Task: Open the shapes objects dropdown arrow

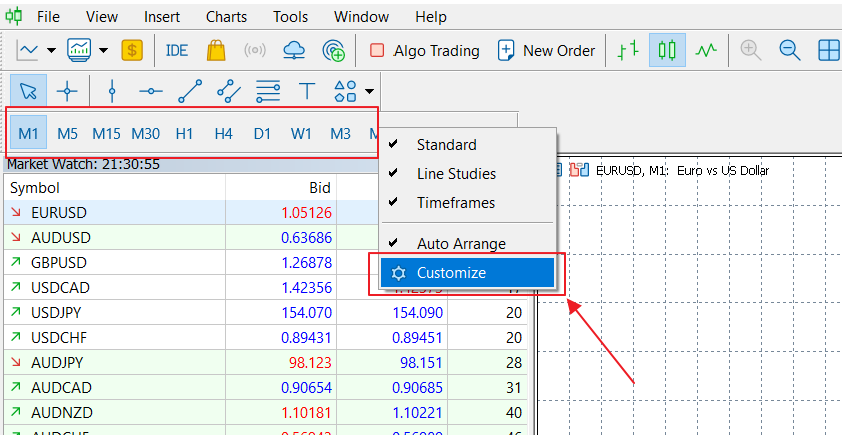Action: pyautogui.click(x=370, y=92)
